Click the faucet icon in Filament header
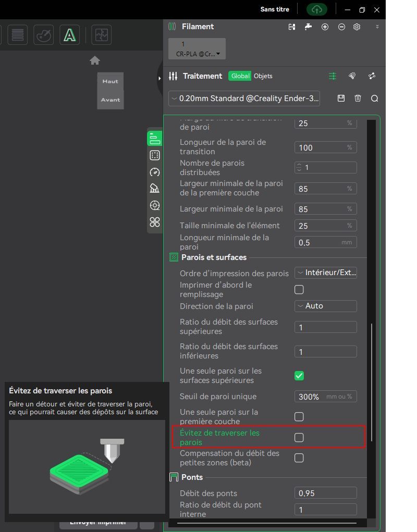 click(x=308, y=27)
